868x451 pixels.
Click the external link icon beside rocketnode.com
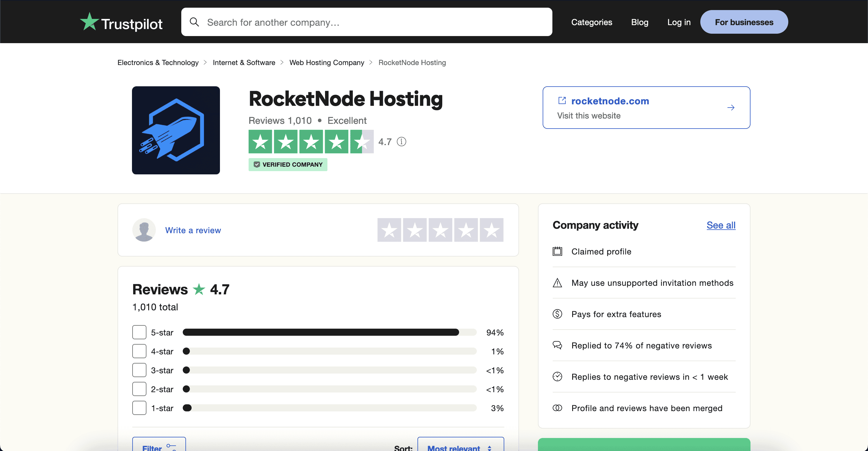point(562,100)
